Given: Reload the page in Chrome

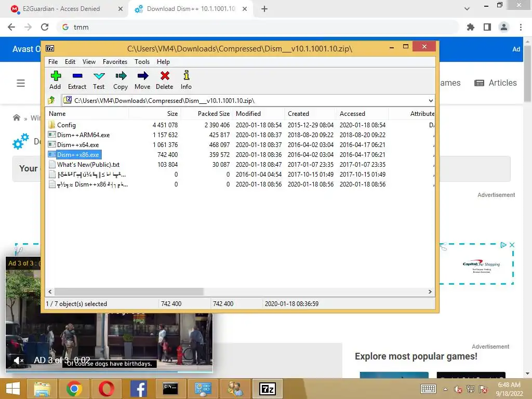Looking at the screenshot, I should click(x=45, y=27).
